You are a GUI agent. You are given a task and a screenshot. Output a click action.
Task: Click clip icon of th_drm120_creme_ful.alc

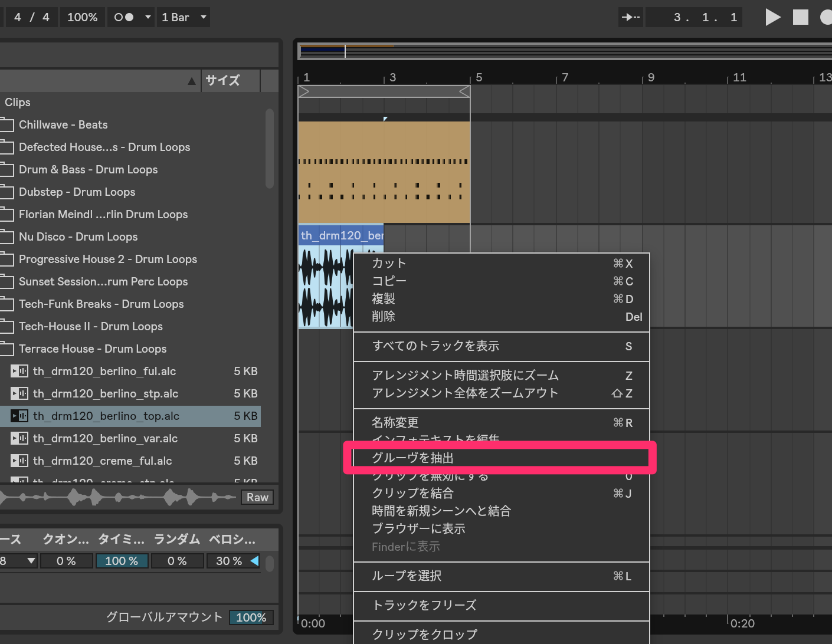(19, 461)
